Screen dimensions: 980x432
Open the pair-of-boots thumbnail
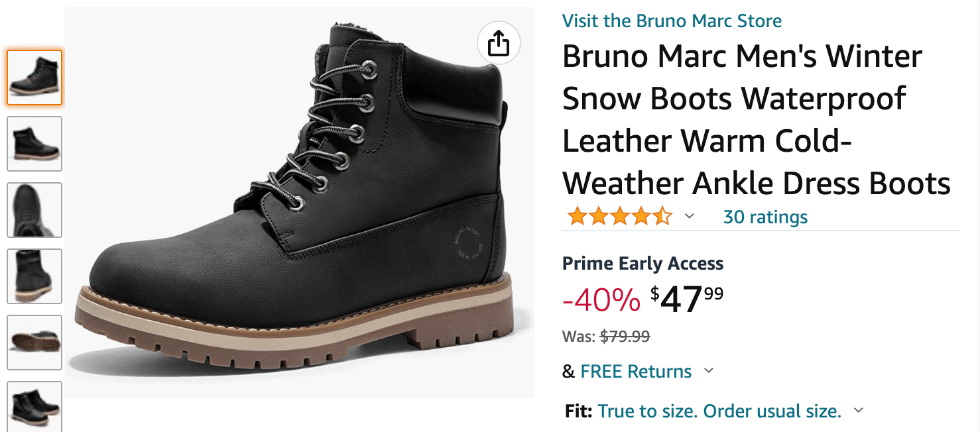[x=34, y=406]
